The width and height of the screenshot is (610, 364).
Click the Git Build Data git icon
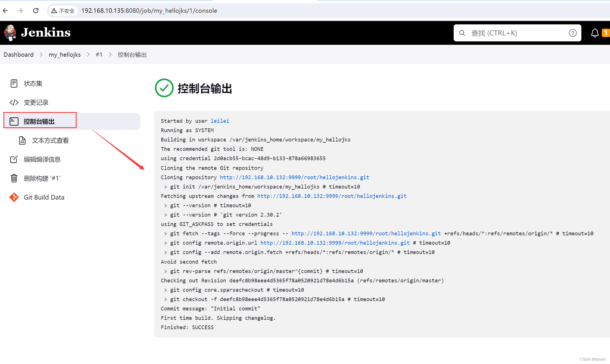pos(14,197)
